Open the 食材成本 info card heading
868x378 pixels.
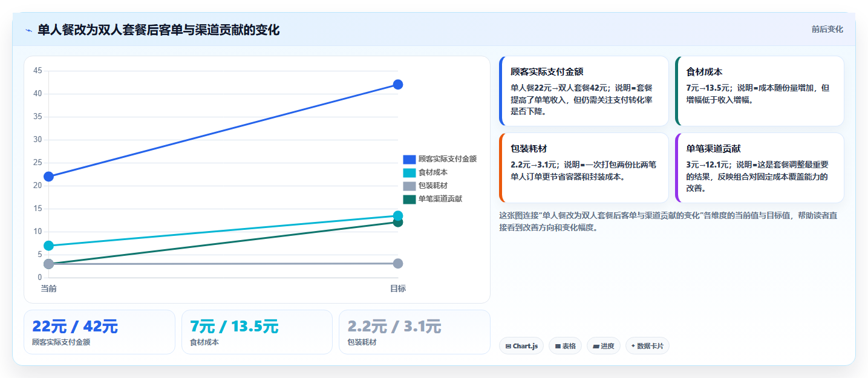[704, 71]
